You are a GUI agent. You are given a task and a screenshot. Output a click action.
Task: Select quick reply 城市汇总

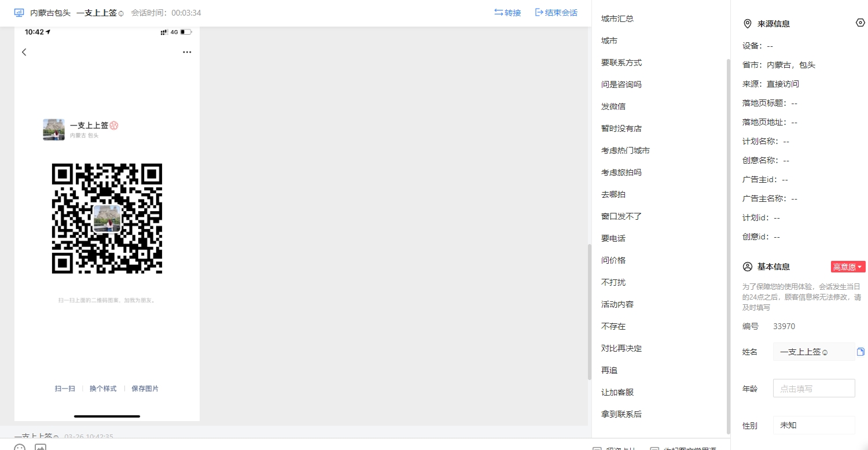[x=617, y=19]
